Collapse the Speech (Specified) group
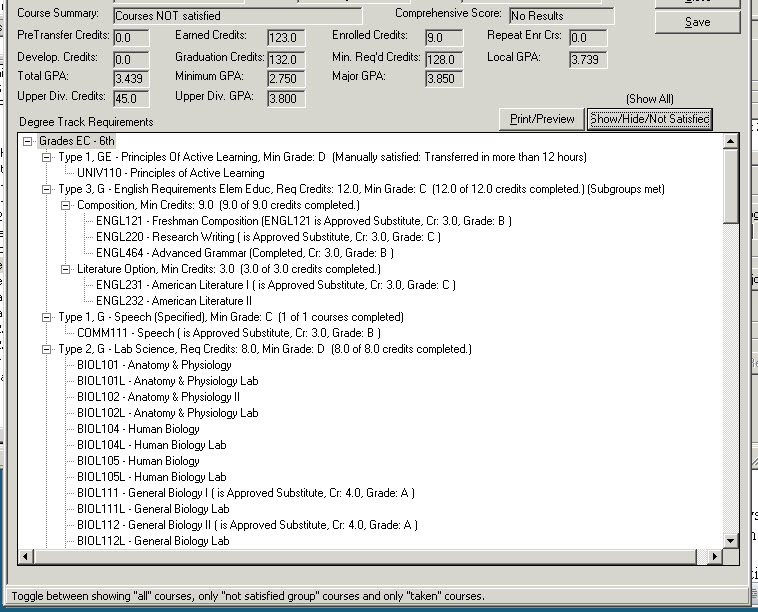The height and width of the screenshot is (612, 758). [x=46, y=317]
